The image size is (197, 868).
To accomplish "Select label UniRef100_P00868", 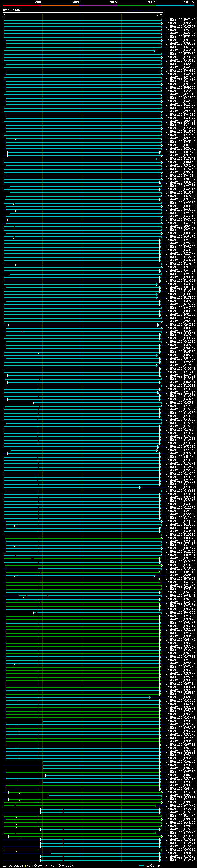I will (x=180, y=613).
